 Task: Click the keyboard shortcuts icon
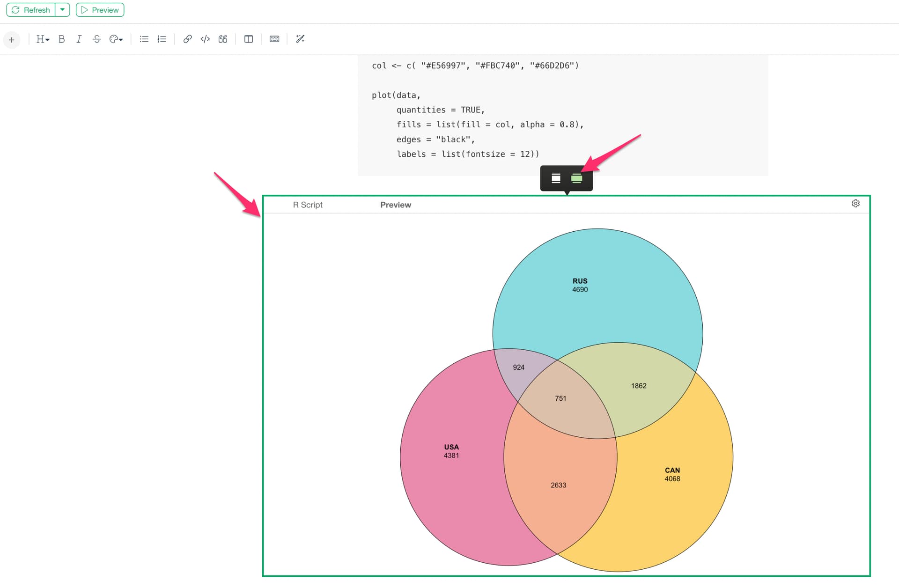tap(274, 39)
